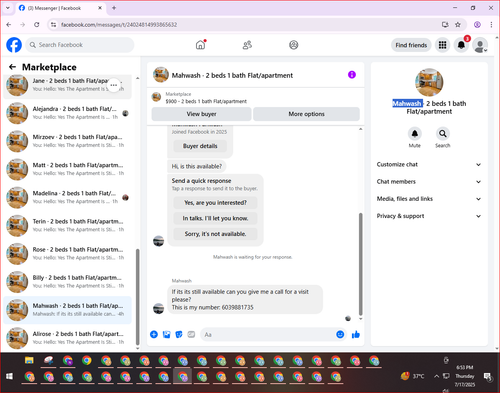Show hidden system tray icons
Screen dimensions: 500x393
pos(436,376)
